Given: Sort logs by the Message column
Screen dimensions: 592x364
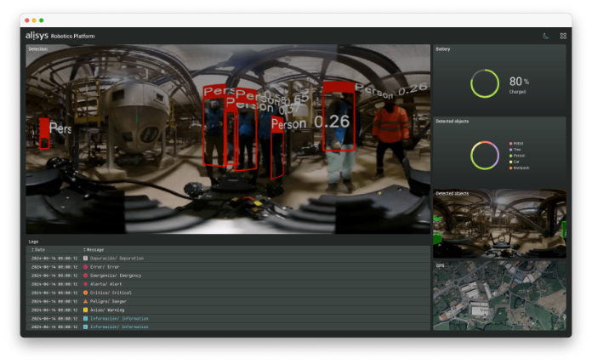Looking at the screenshot, I should [94, 249].
